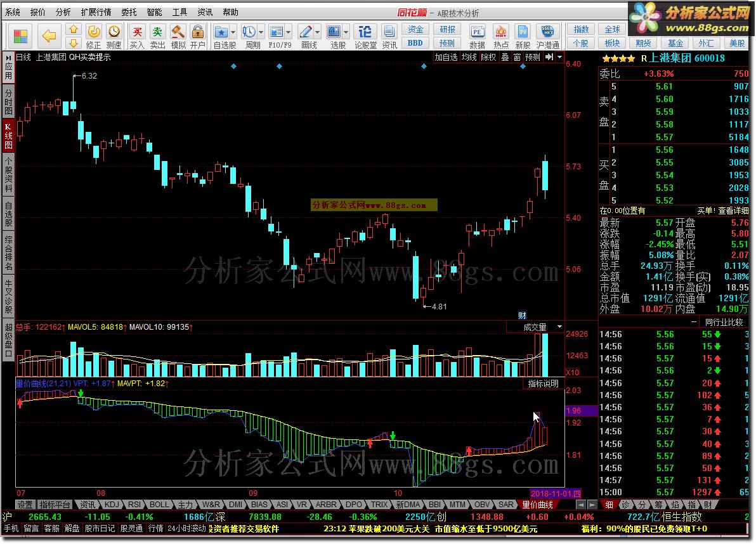The width and height of the screenshot is (756, 544).
Task: Toggle 均线 moving averages on the chart
Action: [469, 57]
